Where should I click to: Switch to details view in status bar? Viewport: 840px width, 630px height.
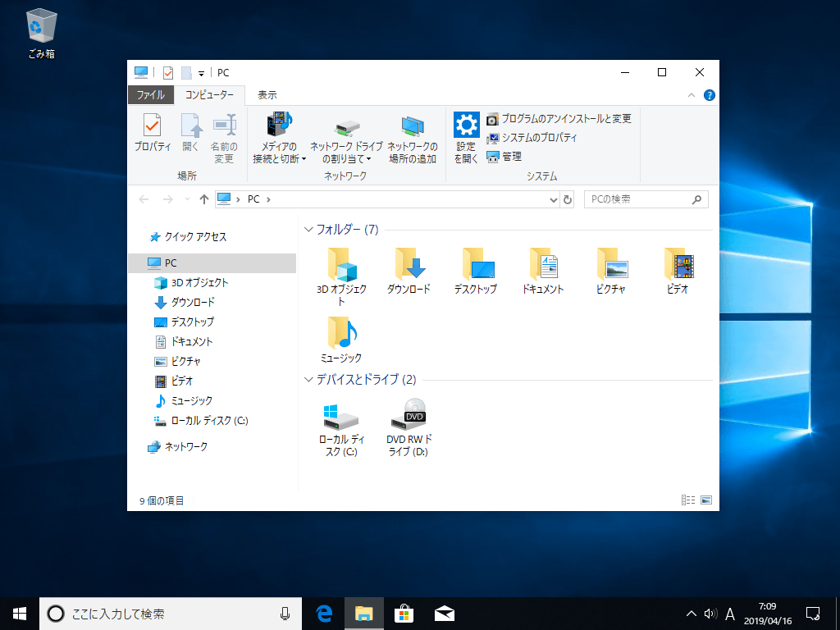click(687, 499)
